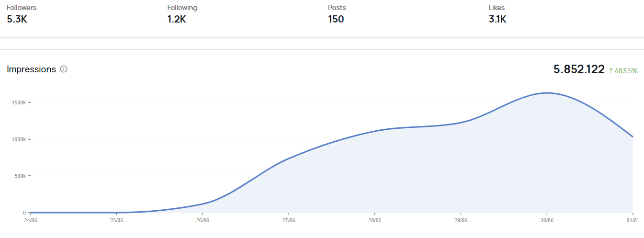Select the Likes 3.1K stat

coord(497,14)
